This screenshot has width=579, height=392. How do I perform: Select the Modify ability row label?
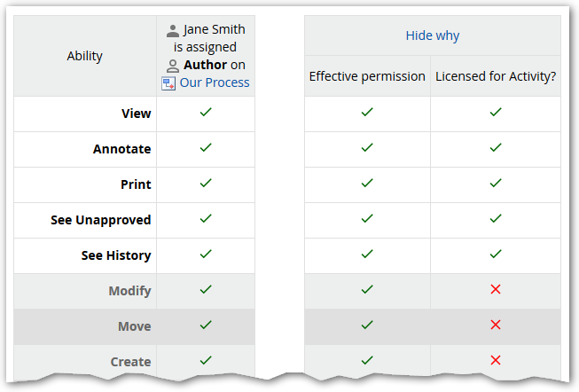[129, 291]
